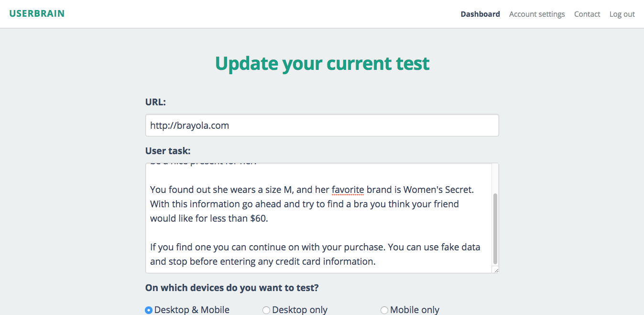Focus the URL input field

click(x=322, y=125)
